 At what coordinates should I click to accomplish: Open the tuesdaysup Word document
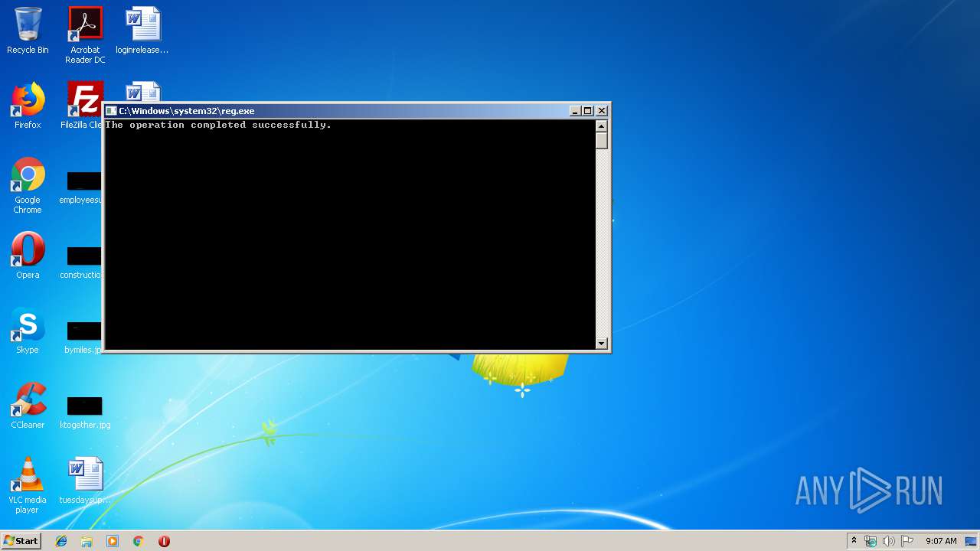tap(85, 481)
